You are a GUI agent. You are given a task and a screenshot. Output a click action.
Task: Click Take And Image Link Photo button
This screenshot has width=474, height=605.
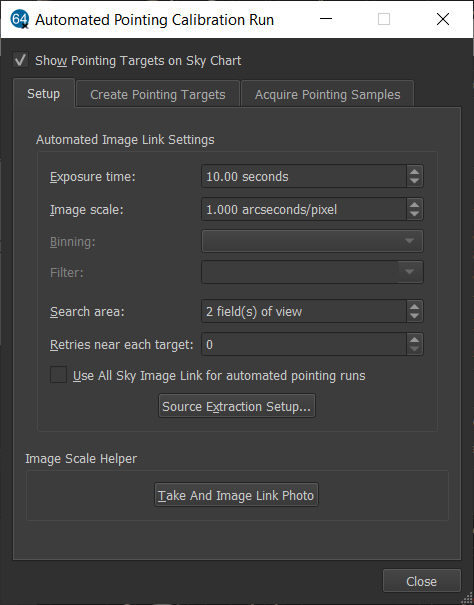pyautogui.click(x=236, y=495)
